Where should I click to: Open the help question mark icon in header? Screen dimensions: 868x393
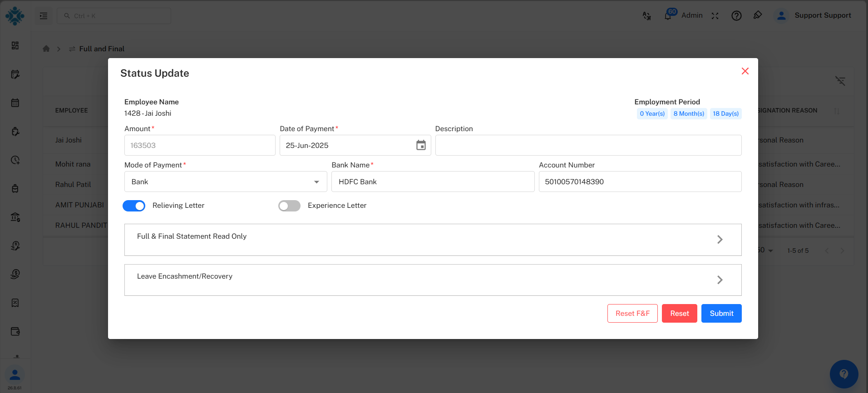pos(736,16)
